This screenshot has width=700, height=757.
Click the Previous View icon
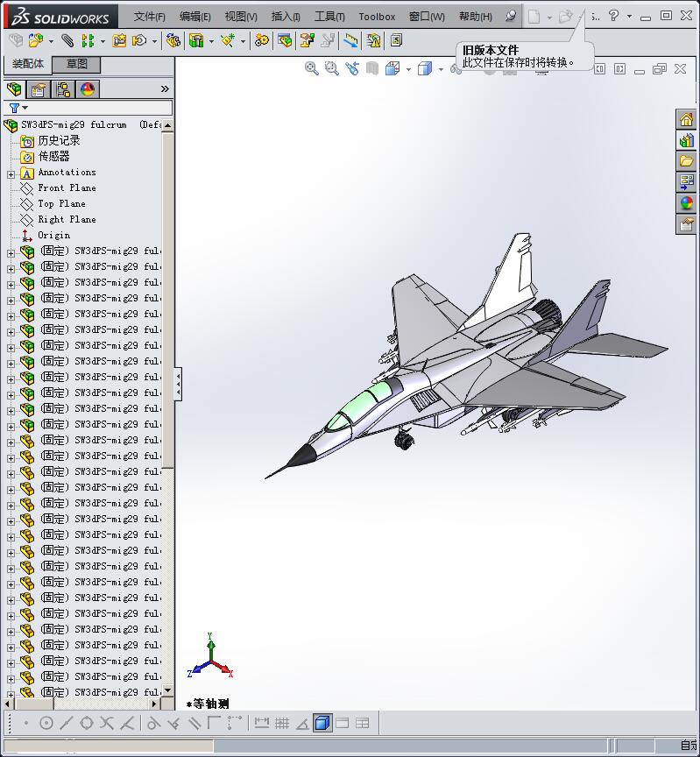pos(352,68)
